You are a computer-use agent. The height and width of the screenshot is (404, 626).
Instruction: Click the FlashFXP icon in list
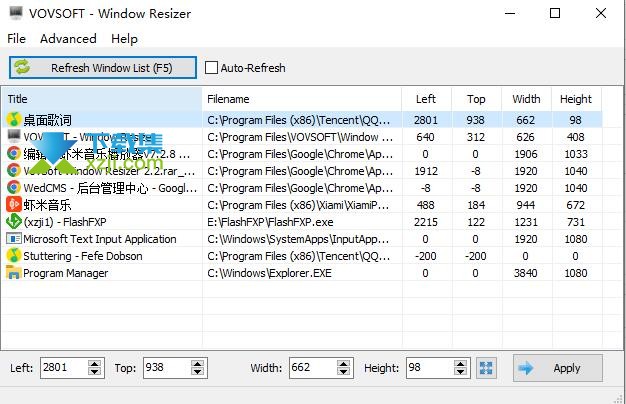[14, 222]
